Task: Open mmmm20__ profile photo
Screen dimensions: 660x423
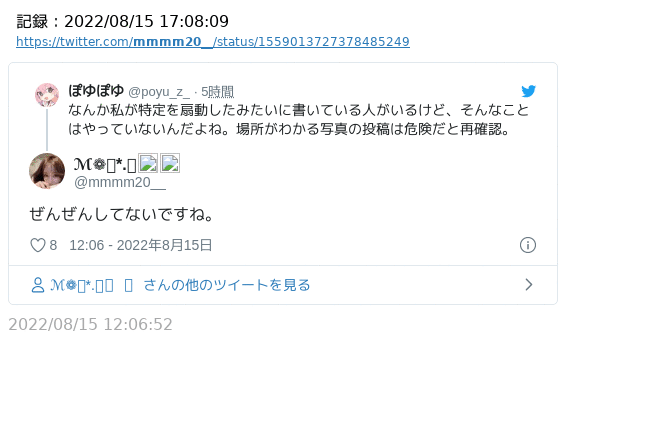Action: tap(47, 171)
